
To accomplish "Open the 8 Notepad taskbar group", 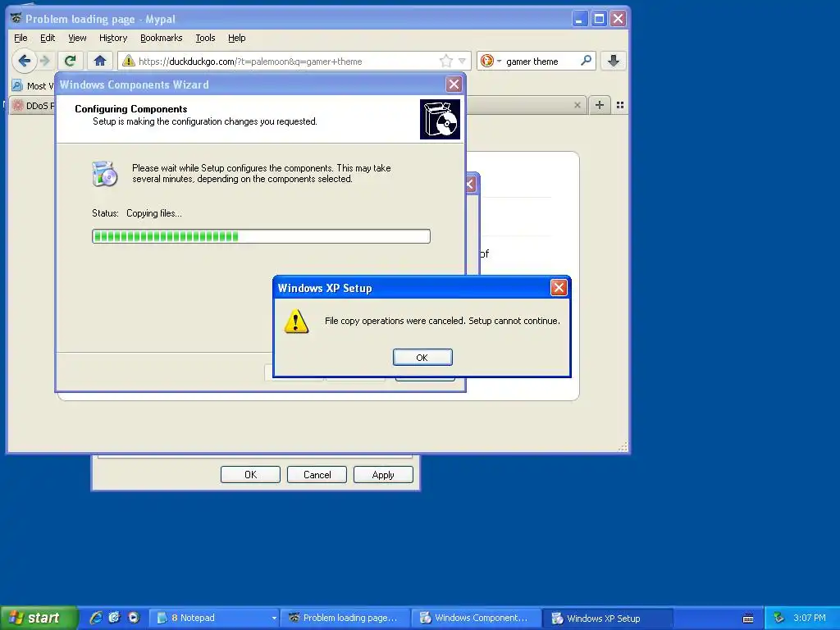I will click(x=214, y=618).
